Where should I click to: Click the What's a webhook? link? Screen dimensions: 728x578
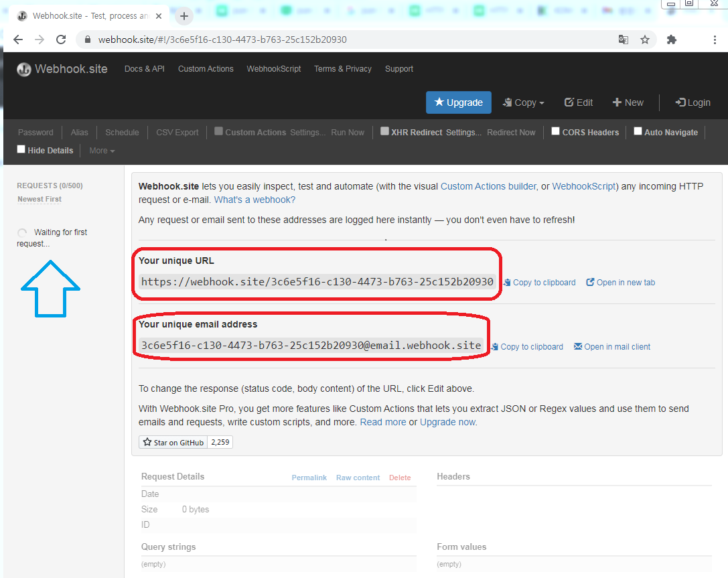pos(254,200)
